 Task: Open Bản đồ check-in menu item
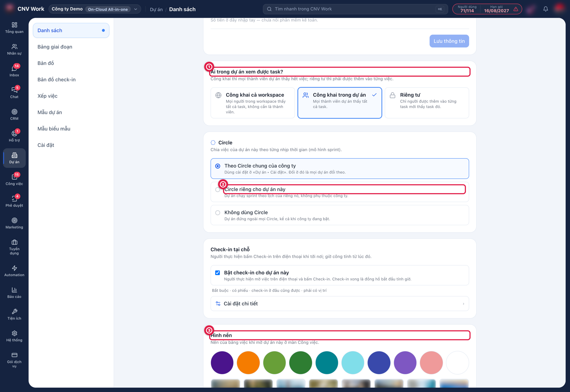[71, 79]
